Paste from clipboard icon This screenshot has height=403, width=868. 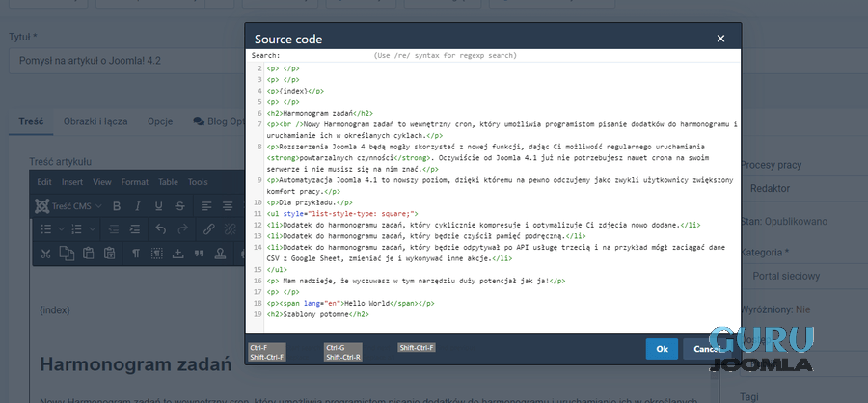[88, 254]
